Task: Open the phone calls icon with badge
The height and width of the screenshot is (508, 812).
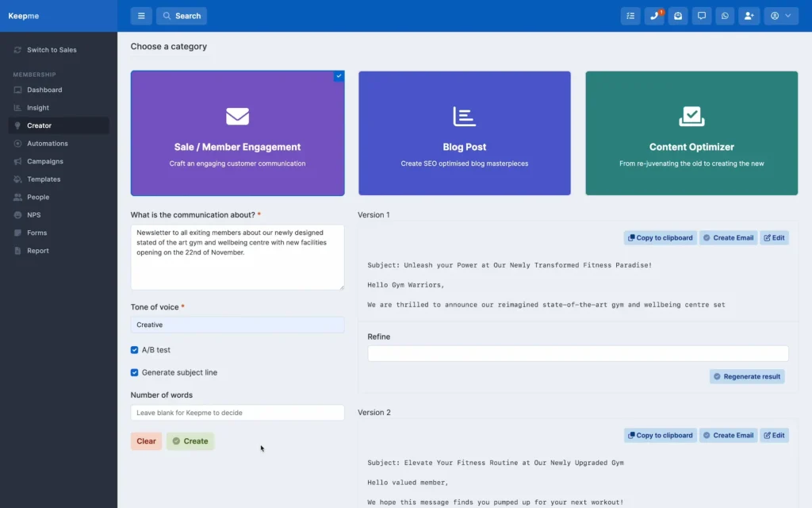Action: [x=654, y=16]
